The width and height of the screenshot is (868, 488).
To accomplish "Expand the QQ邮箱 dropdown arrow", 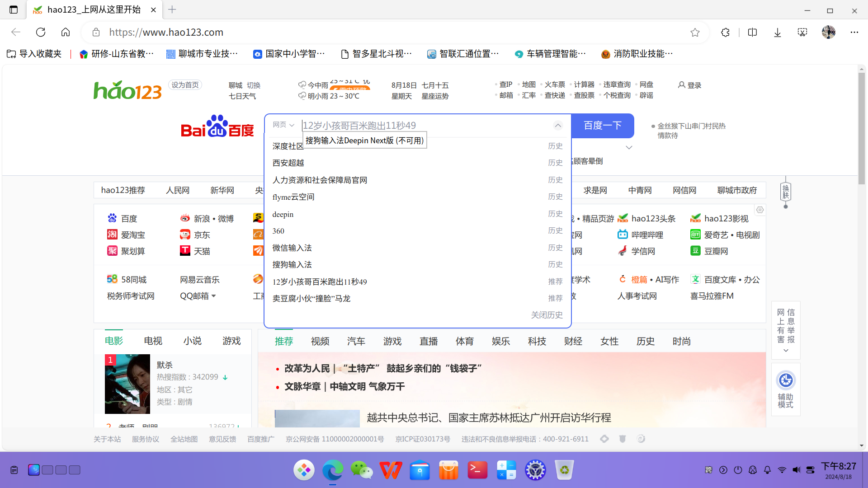I will (214, 296).
